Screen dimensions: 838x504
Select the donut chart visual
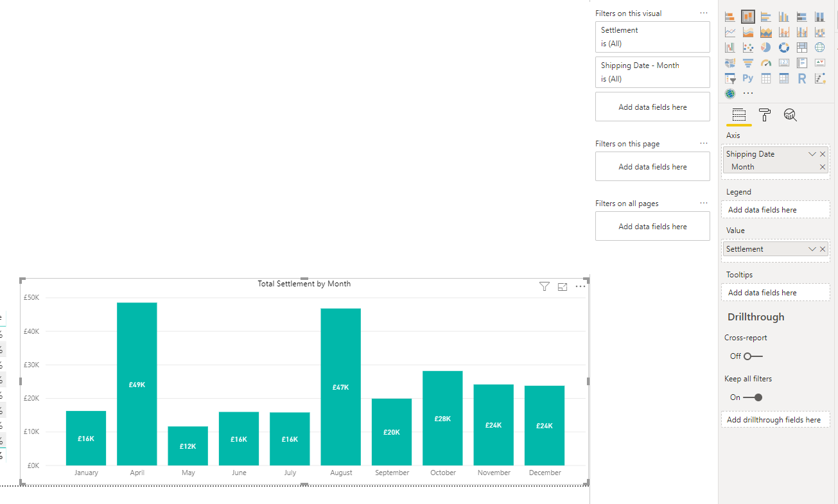(784, 48)
